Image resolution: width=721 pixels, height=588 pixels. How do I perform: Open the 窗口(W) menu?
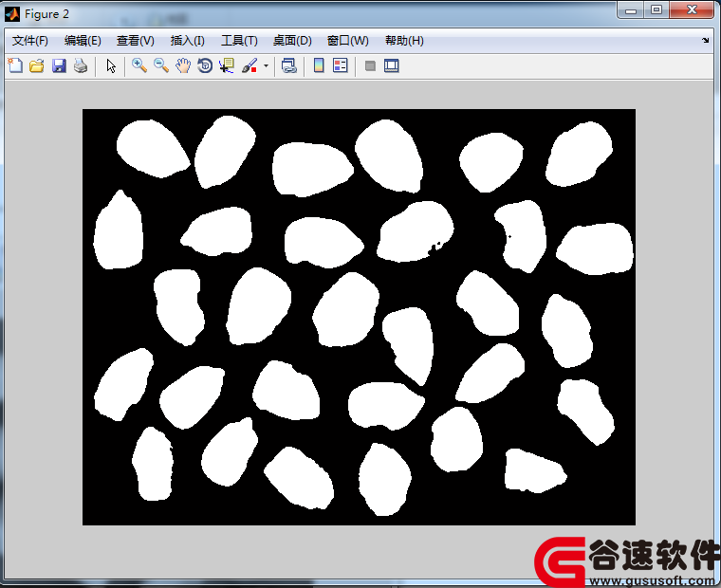point(347,41)
